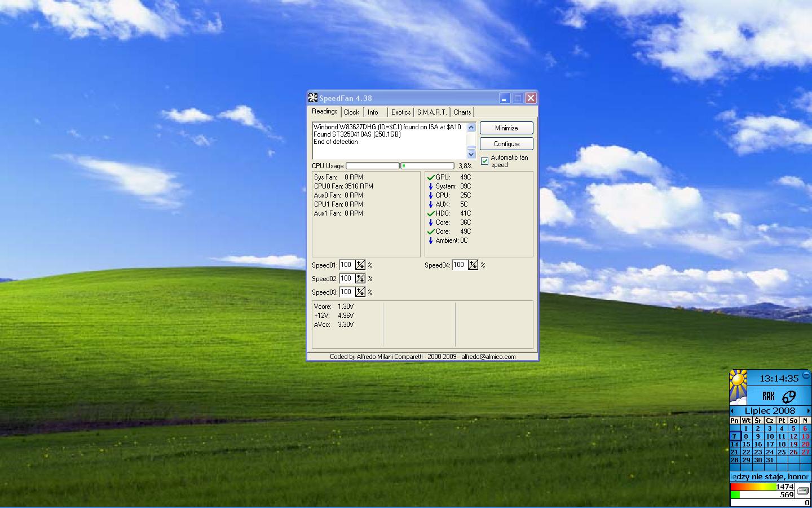Click the AUX temperature down-arrow icon
Viewport: 812px width, 508px height.
(x=431, y=204)
